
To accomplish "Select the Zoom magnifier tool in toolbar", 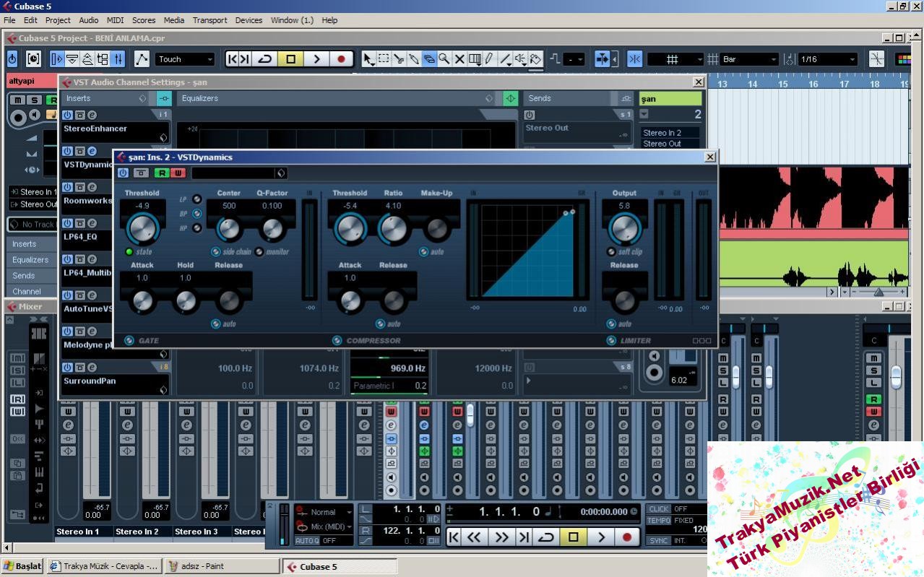I will pos(444,58).
